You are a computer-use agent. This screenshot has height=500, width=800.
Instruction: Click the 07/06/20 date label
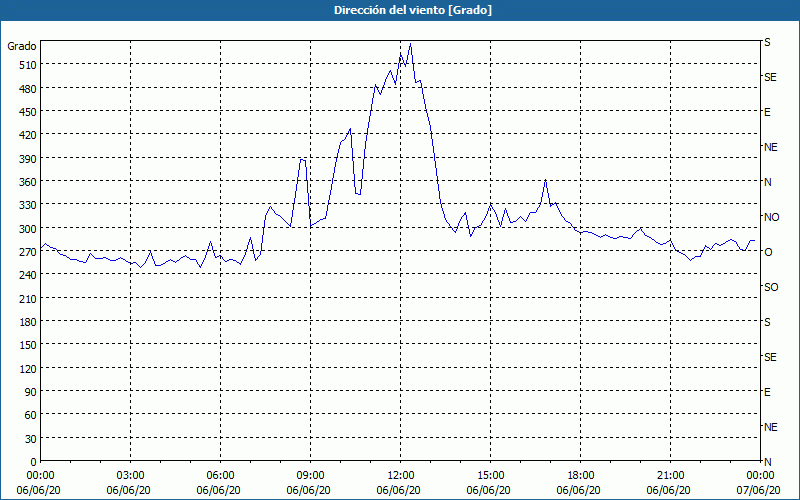[x=759, y=490]
